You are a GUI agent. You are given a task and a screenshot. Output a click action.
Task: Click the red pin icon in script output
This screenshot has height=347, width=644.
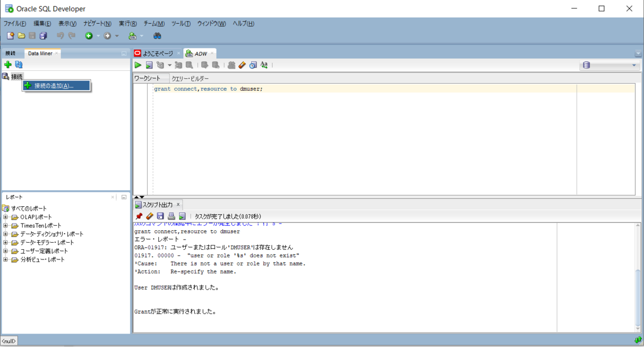[139, 216]
